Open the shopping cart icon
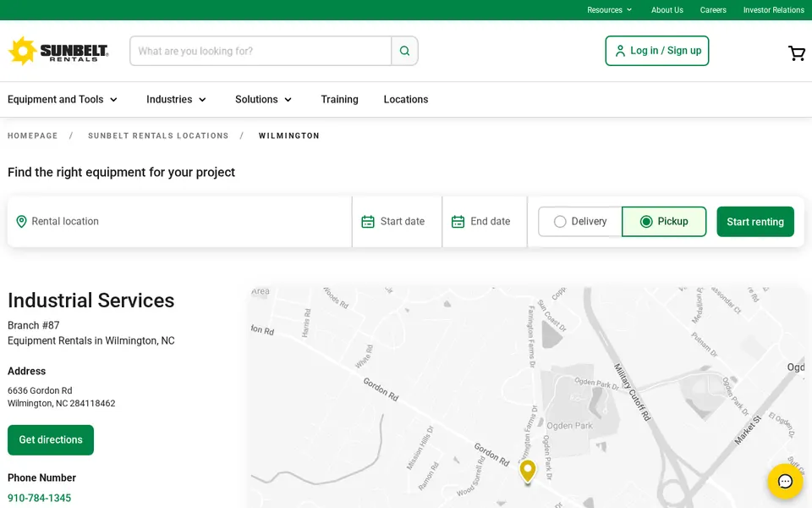812x508 pixels. pos(797,52)
